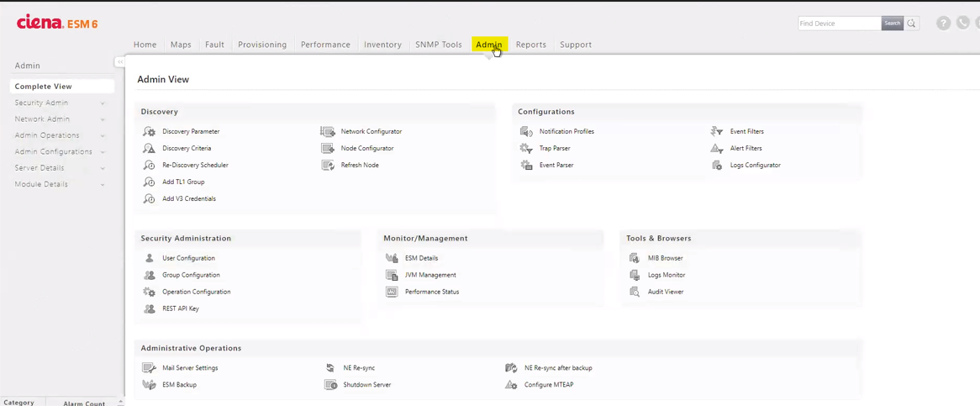This screenshot has height=406, width=980.
Task: Go to the Support tab
Action: click(576, 45)
